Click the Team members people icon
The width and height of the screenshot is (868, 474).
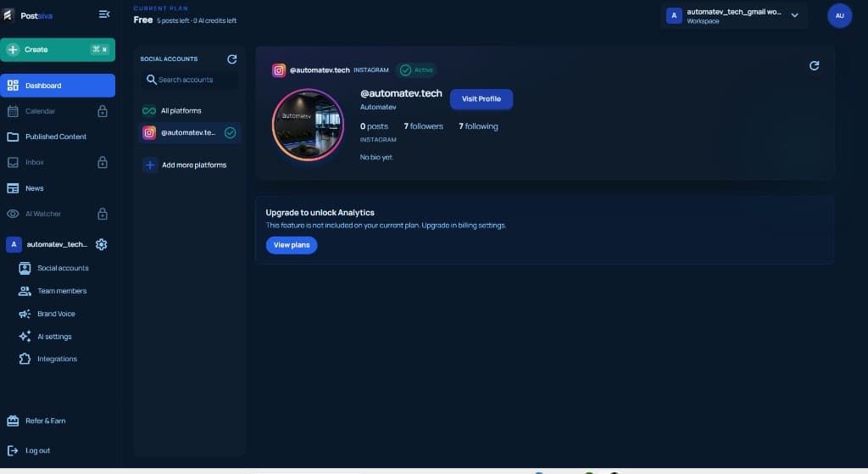coord(25,291)
